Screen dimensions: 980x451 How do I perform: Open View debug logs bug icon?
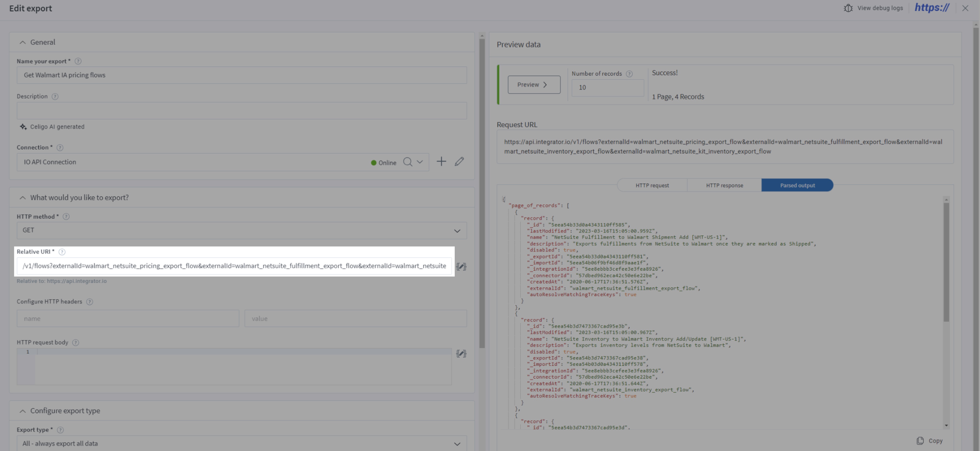click(848, 8)
